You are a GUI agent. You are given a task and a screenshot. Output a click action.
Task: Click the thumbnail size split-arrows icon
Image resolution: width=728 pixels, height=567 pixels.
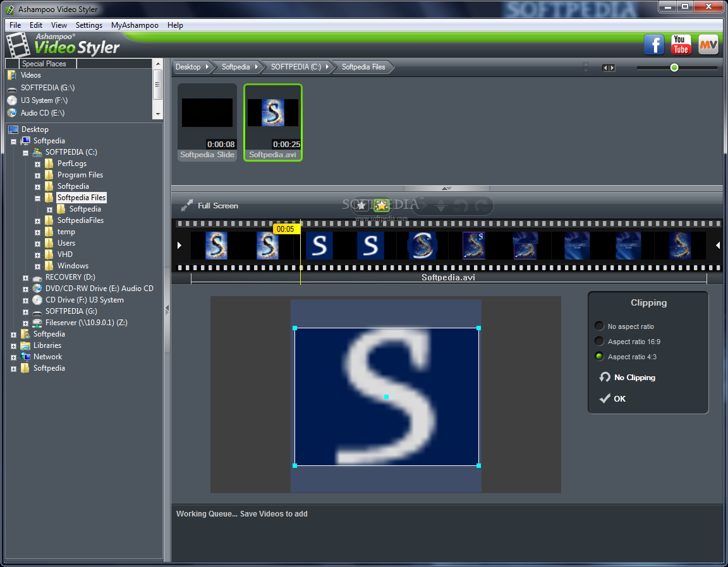point(608,68)
